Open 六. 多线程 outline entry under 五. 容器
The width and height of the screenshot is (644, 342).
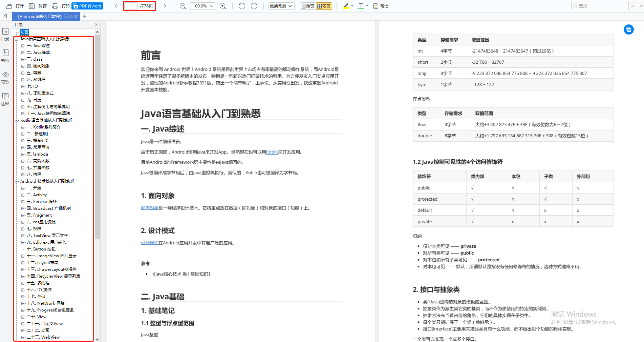click(36, 80)
